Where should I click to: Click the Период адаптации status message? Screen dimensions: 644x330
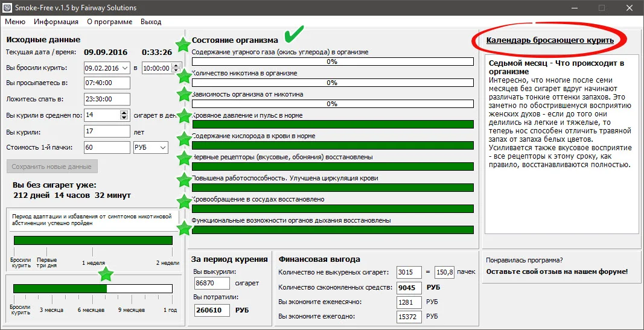click(92, 220)
